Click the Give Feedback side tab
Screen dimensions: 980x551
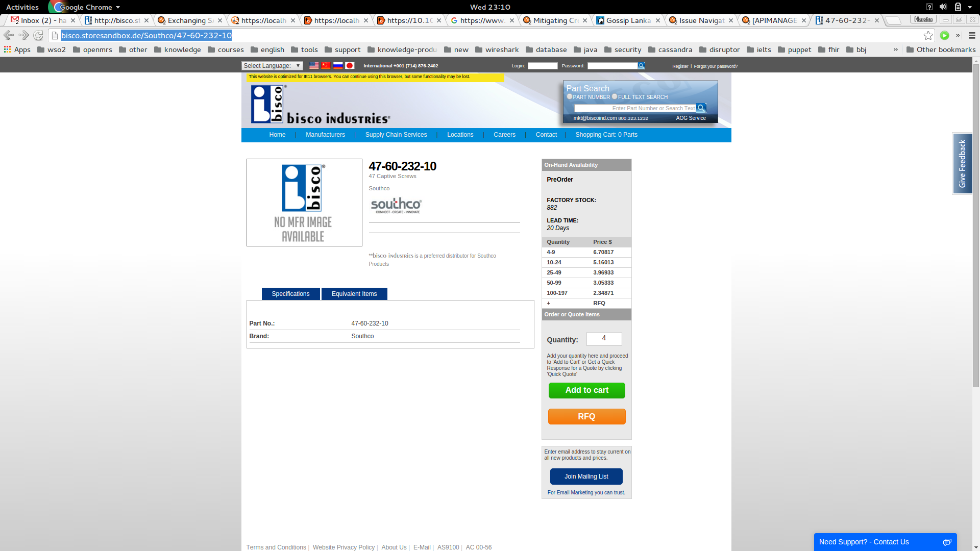962,163
